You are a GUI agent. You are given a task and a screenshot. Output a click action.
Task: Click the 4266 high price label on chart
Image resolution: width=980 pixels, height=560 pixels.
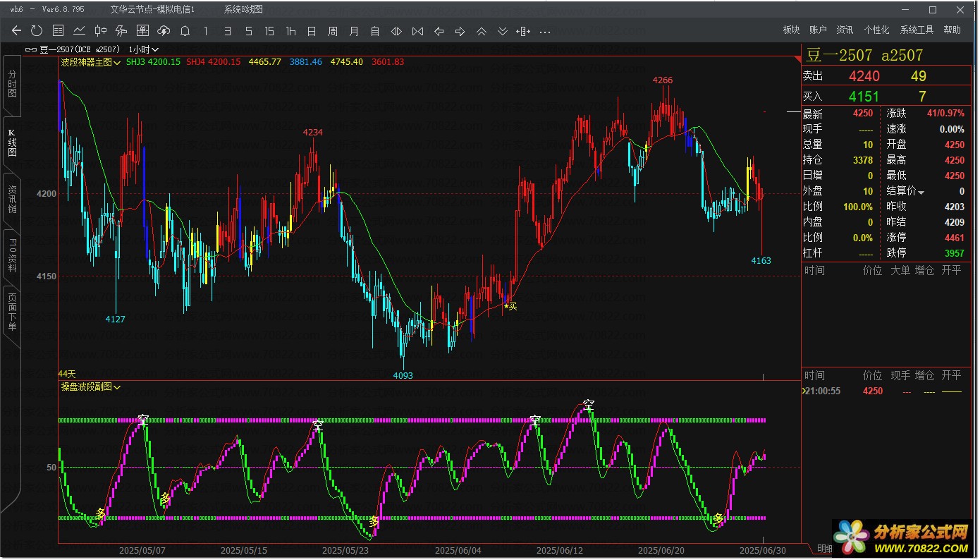coord(663,80)
